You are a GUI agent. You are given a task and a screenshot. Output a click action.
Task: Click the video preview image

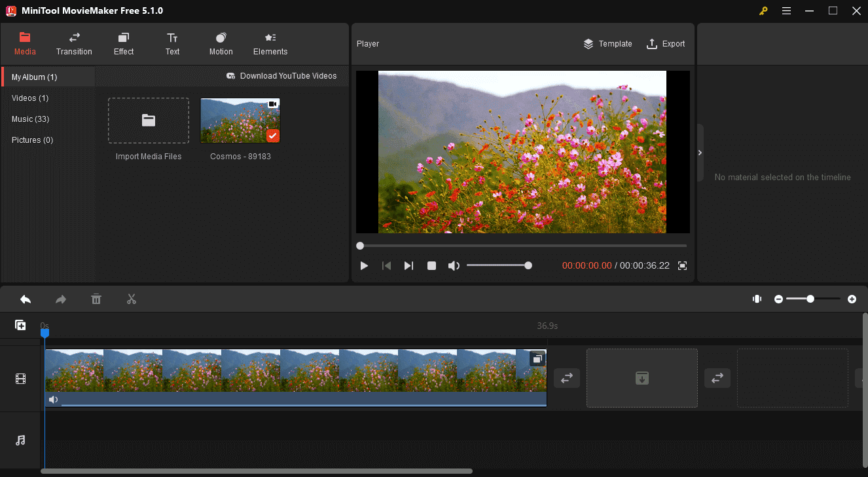tap(522, 152)
